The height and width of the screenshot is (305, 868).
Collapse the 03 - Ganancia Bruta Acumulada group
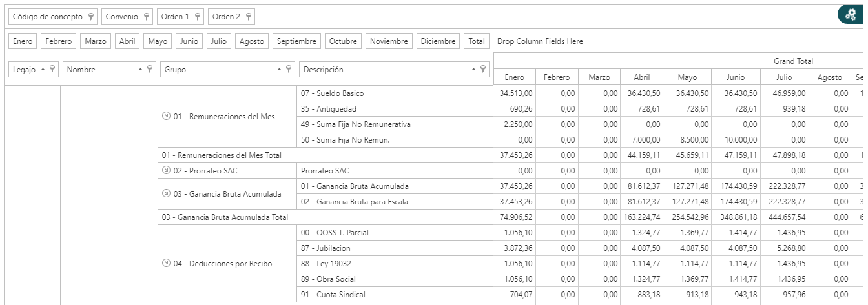click(x=166, y=193)
